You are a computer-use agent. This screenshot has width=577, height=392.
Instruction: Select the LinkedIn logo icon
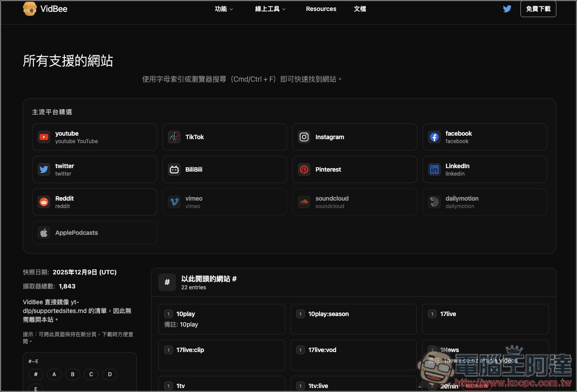(x=434, y=169)
